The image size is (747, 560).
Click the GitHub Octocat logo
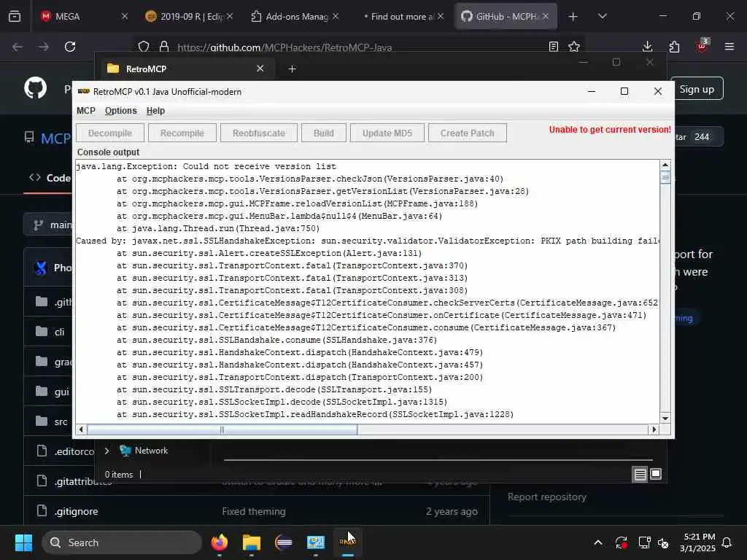coord(36,88)
